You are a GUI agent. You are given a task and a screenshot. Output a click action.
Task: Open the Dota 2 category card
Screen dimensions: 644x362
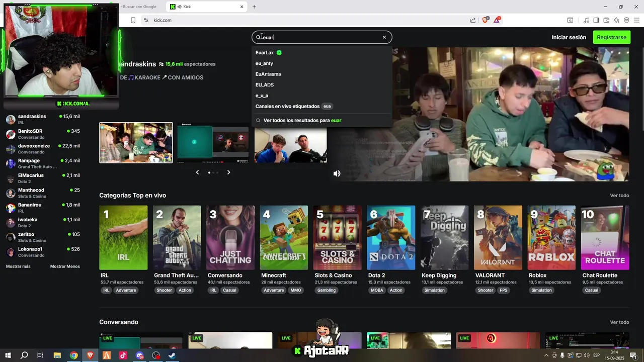click(391, 238)
